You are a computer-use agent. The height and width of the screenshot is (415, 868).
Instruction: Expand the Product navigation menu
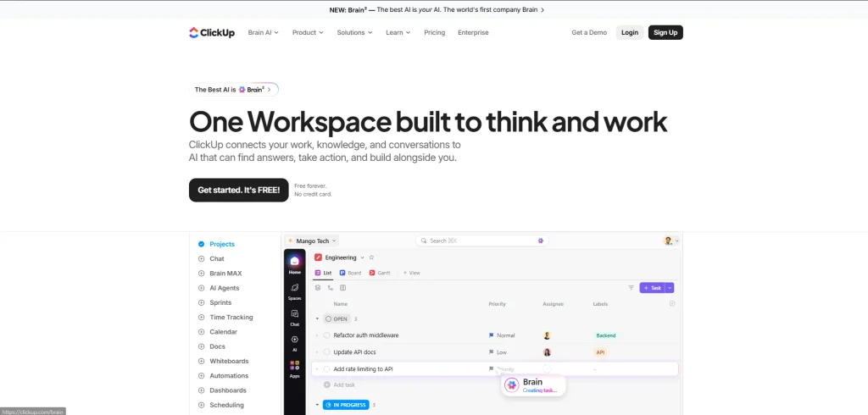click(308, 33)
